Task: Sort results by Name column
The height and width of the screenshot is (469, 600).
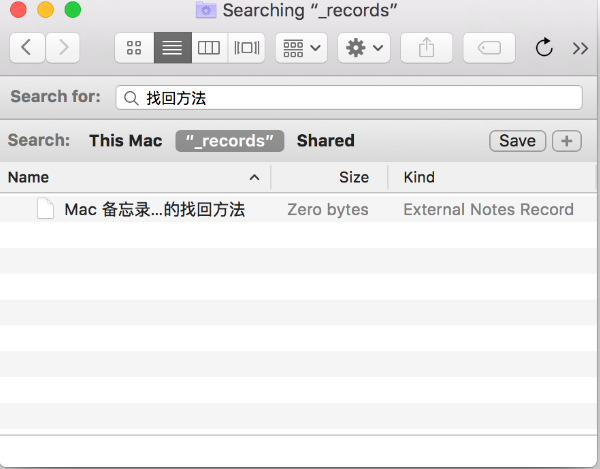Action: click(x=130, y=177)
